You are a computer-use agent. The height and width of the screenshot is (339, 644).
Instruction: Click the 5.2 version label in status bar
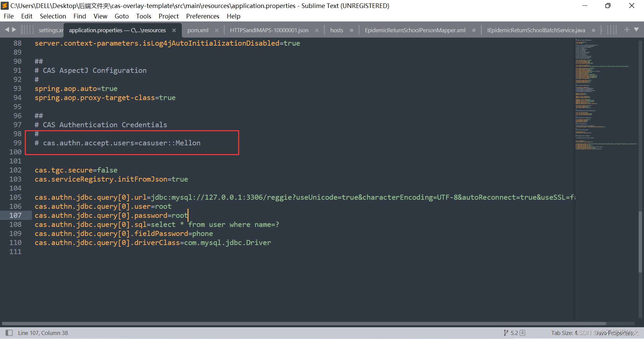514,333
